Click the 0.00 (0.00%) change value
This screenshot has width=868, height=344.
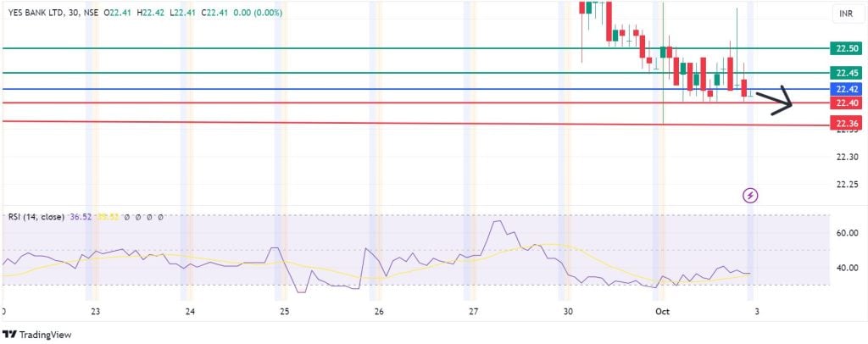[258, 12]
